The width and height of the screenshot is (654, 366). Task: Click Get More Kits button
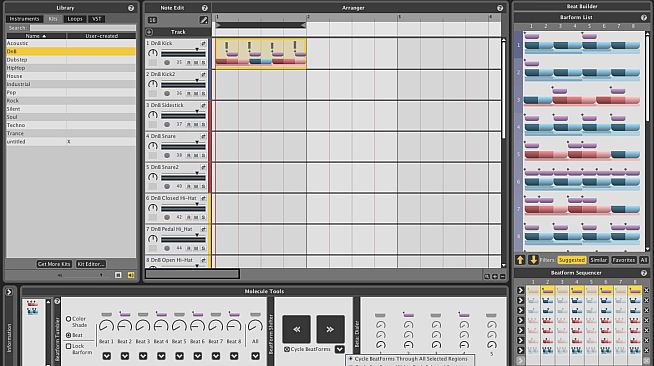(x=54, y=264)
